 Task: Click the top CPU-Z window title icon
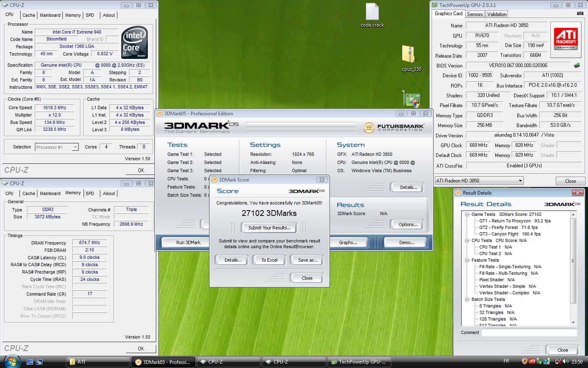pos(5,5)
